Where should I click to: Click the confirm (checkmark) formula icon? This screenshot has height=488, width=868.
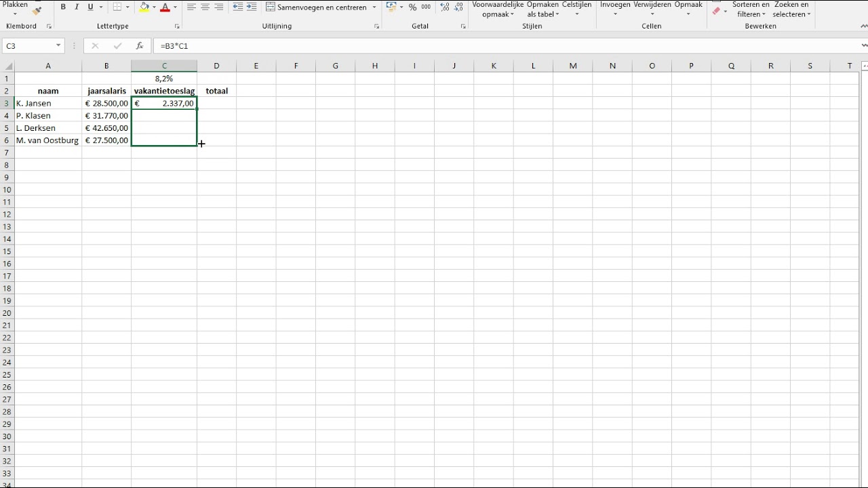click(117, 46)
